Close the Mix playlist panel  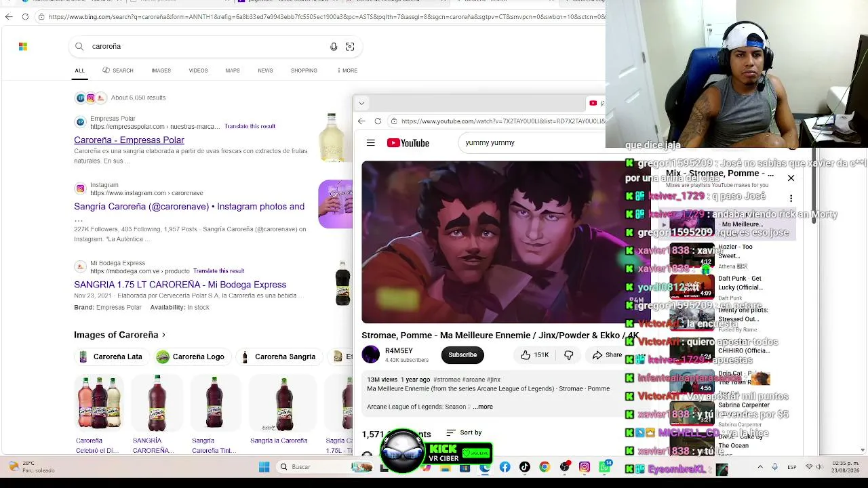pos(791,178)
